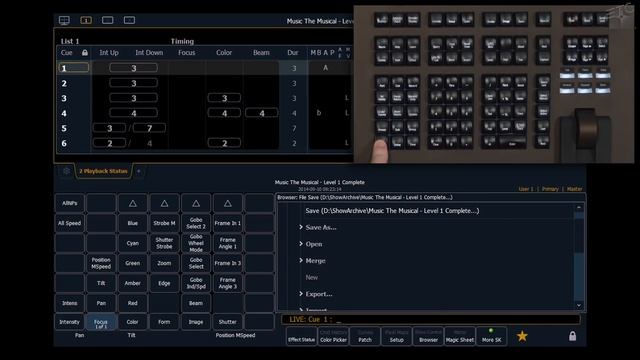Select the Color parameter category

133,322
